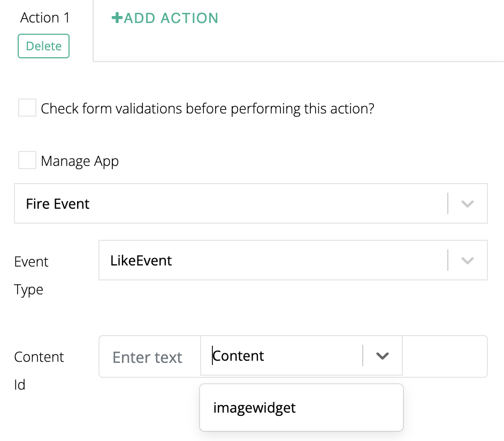The image size is (504, 441).
Task: Click the empty area right of Content dropdown
Action: 444,356
